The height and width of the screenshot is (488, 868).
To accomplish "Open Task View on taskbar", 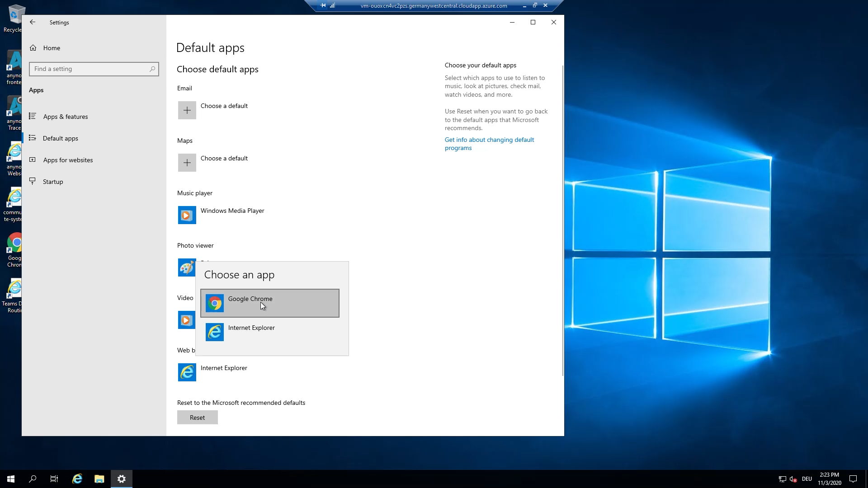I will (54, 479).
